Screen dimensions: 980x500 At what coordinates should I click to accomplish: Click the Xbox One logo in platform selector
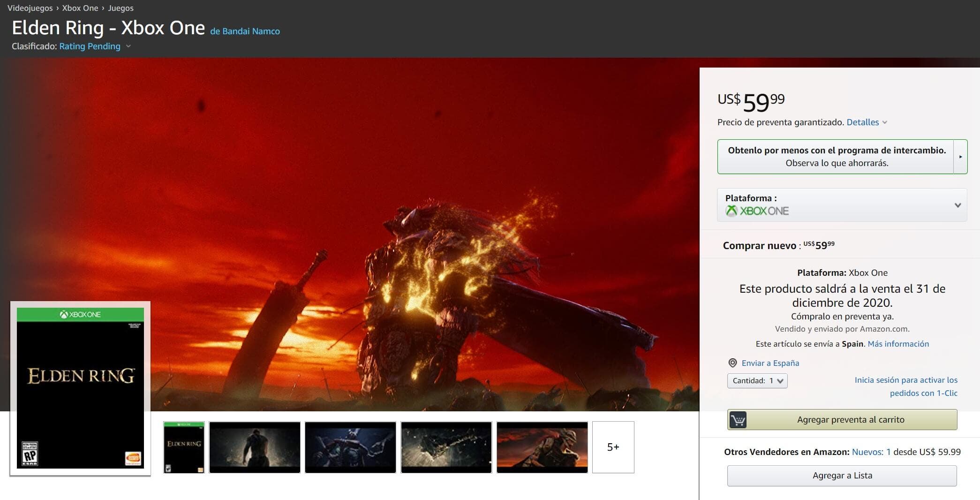pos(757,211)
